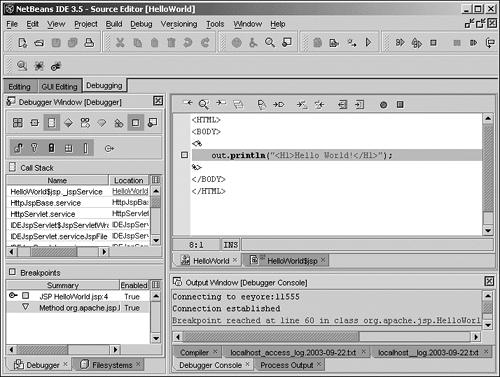The height and width of the screenshot is (377, 500).
Task: Click the 8:1 cursor position field
Action: 196,245
